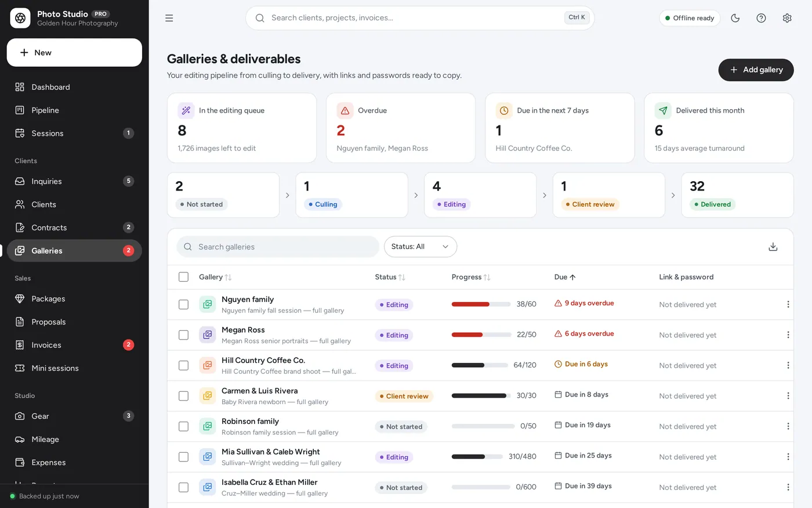812x508 pixels.
Task: Open row actions for Hill Country Coffee Co.
Action: [x=788, y=365]
